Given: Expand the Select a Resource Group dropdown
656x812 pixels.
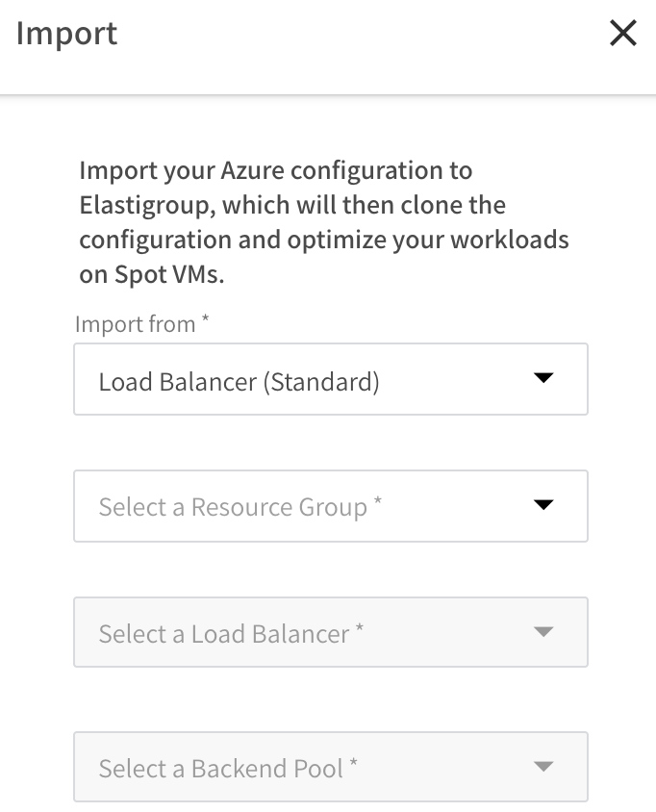Looking at the screenshot, I should pos(330,506).
